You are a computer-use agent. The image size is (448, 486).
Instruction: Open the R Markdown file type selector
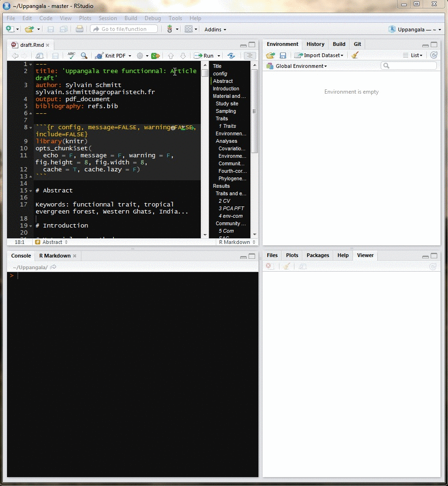pos(237,242)
